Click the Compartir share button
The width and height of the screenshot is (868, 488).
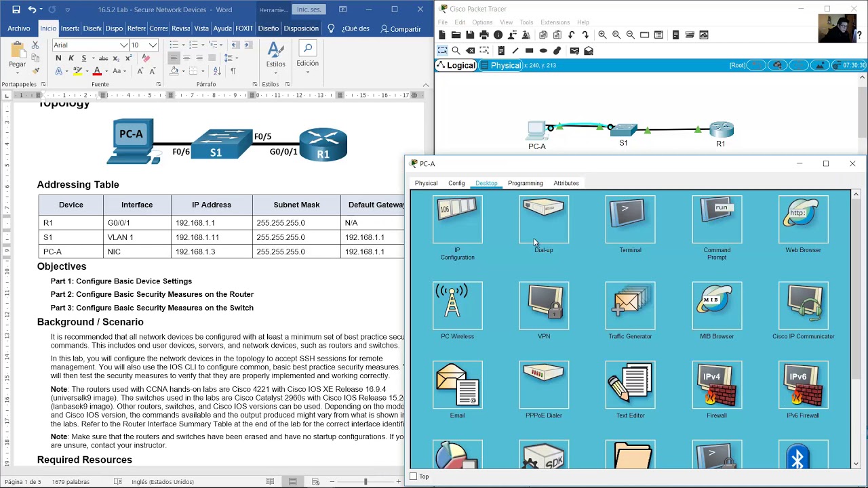(401, 29)
